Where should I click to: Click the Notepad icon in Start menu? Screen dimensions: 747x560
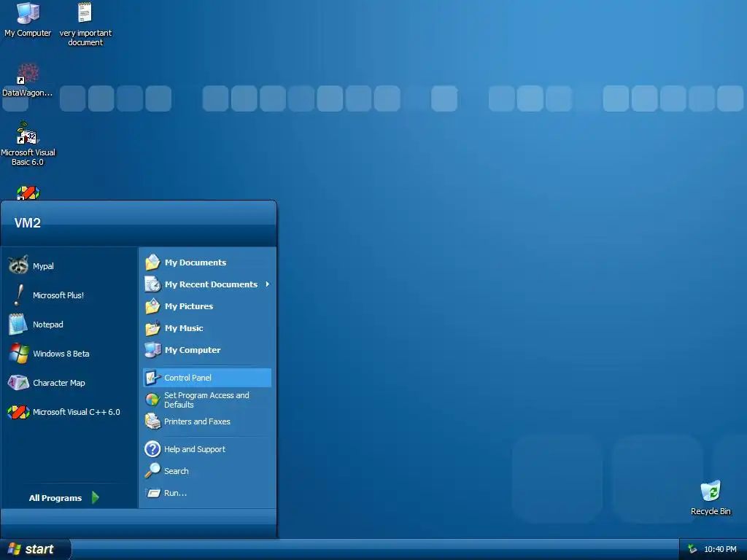[x=18, y=324]
